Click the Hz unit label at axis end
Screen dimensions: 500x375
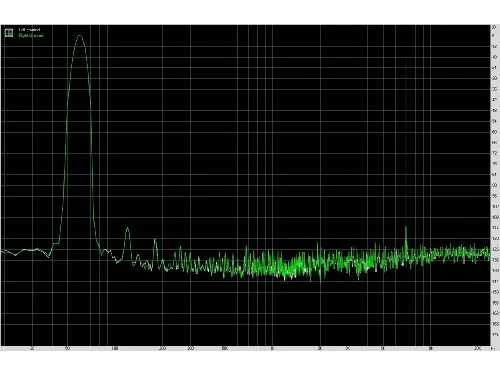click(493, 349)
